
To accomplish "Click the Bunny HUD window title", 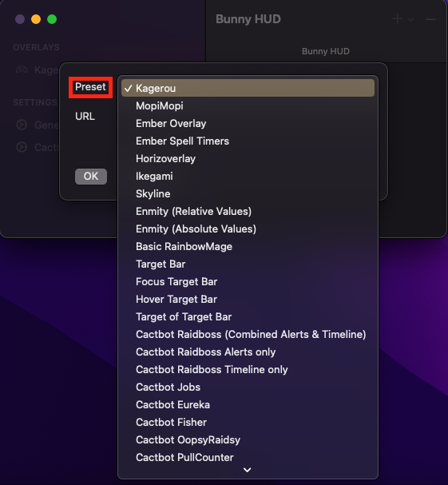I will [248, 19].
